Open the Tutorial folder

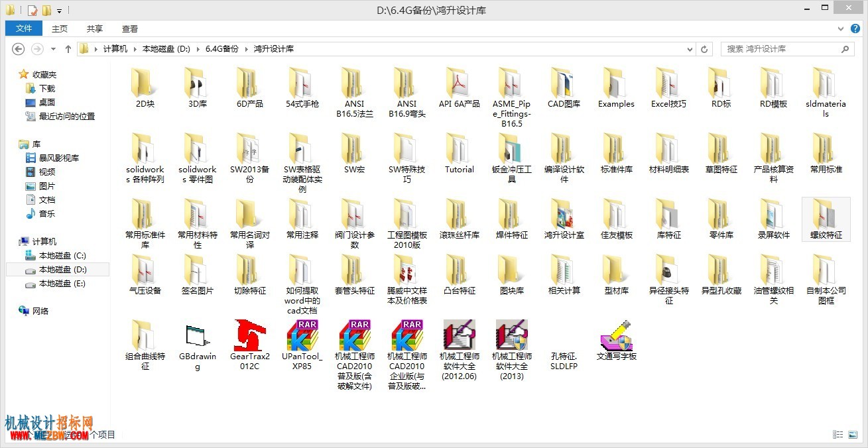point(460,148)
